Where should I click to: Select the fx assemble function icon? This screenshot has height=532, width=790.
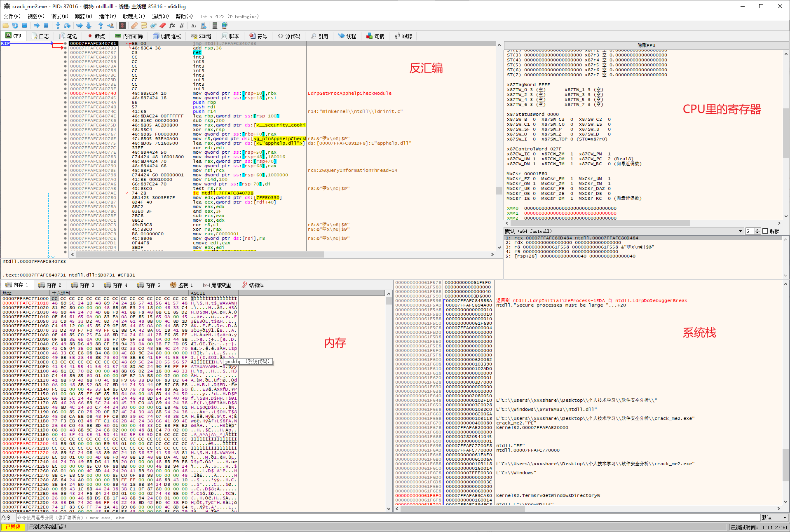(172, 25)
